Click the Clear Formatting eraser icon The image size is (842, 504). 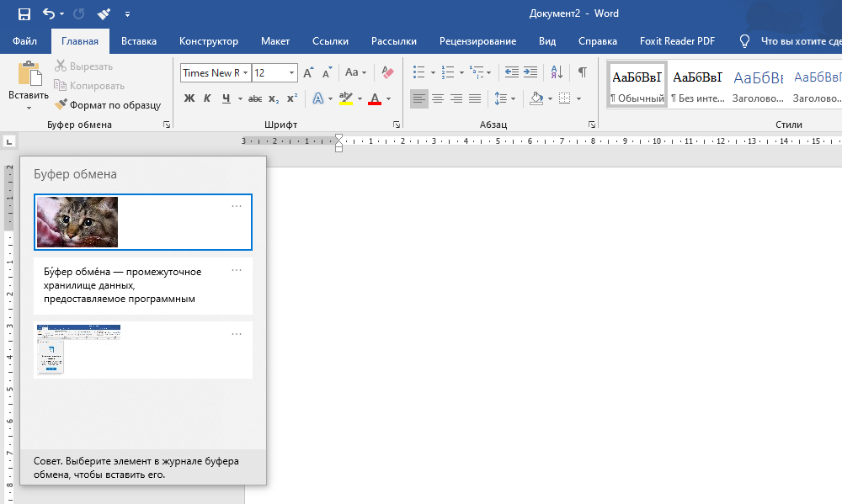pos(387,73)
